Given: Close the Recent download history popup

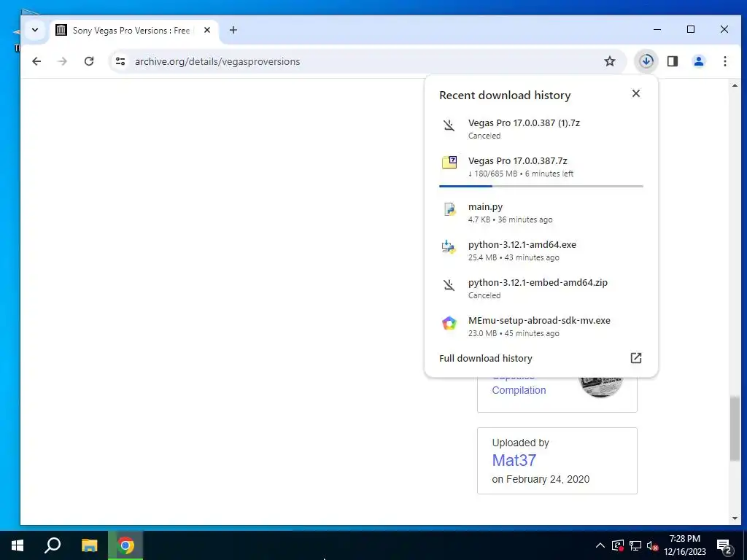Looking at the screenshot, I should (x=636, y=93).
